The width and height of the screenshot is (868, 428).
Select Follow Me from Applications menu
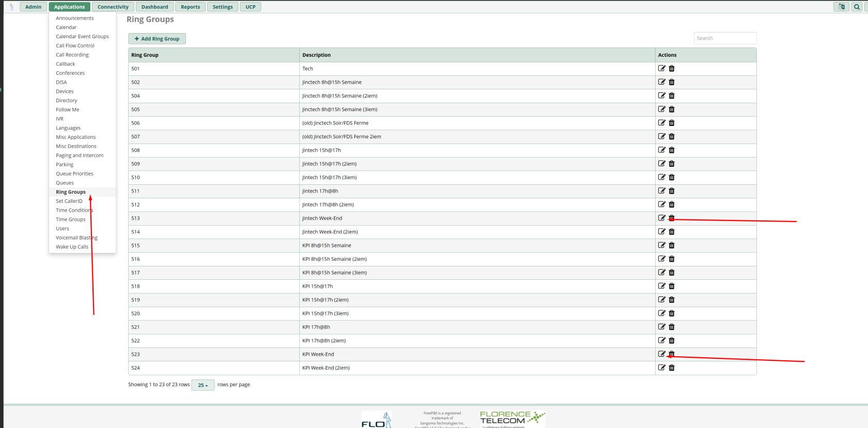point(68,109)
